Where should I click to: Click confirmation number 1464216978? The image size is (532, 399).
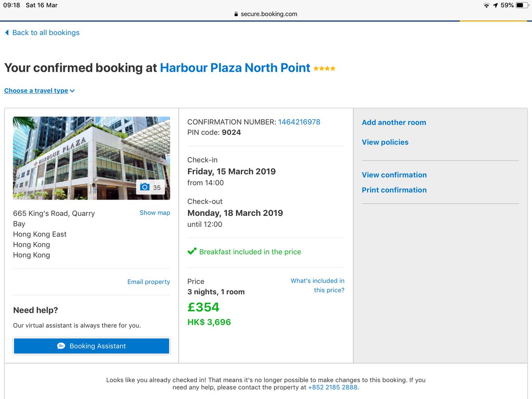pyautogui.click(x=299, y=122)
